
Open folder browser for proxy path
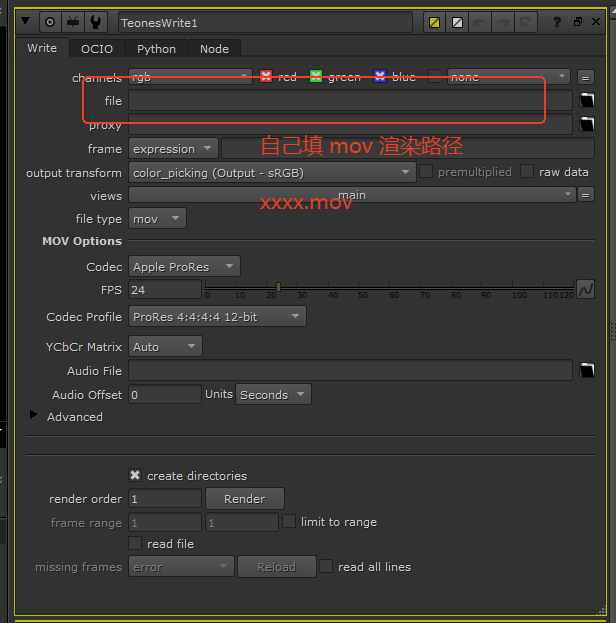(586, 125)
